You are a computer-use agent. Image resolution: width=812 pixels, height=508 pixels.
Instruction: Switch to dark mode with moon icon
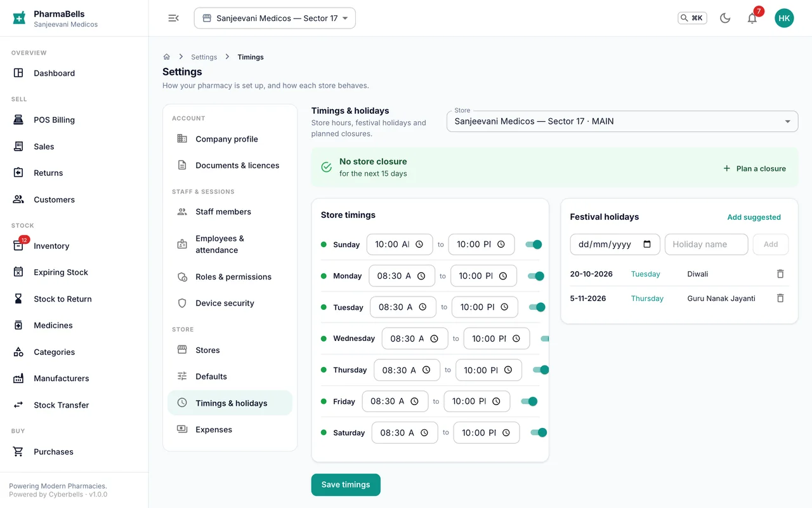pyautogui.click(x=725, y=18)
